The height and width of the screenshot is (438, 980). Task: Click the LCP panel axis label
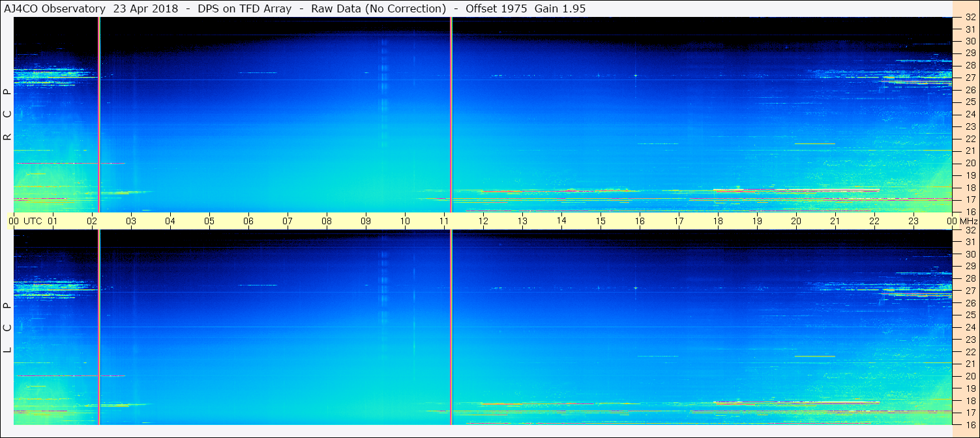7,327
